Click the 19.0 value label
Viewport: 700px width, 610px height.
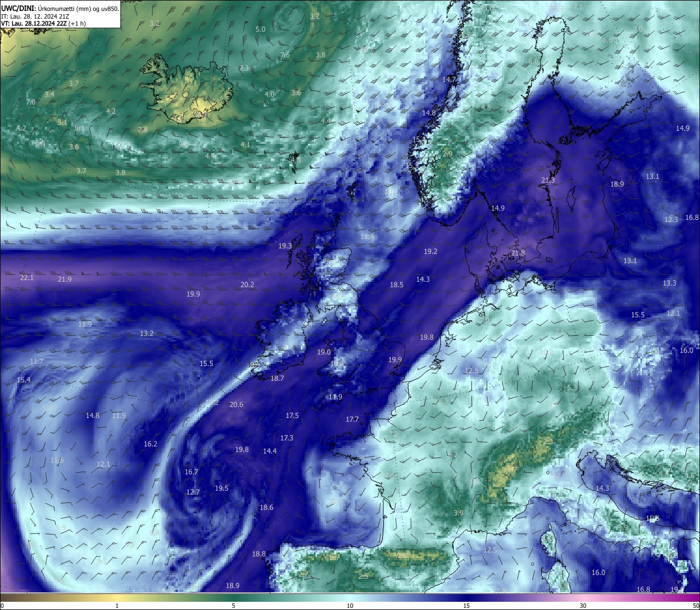pos(324,352)
